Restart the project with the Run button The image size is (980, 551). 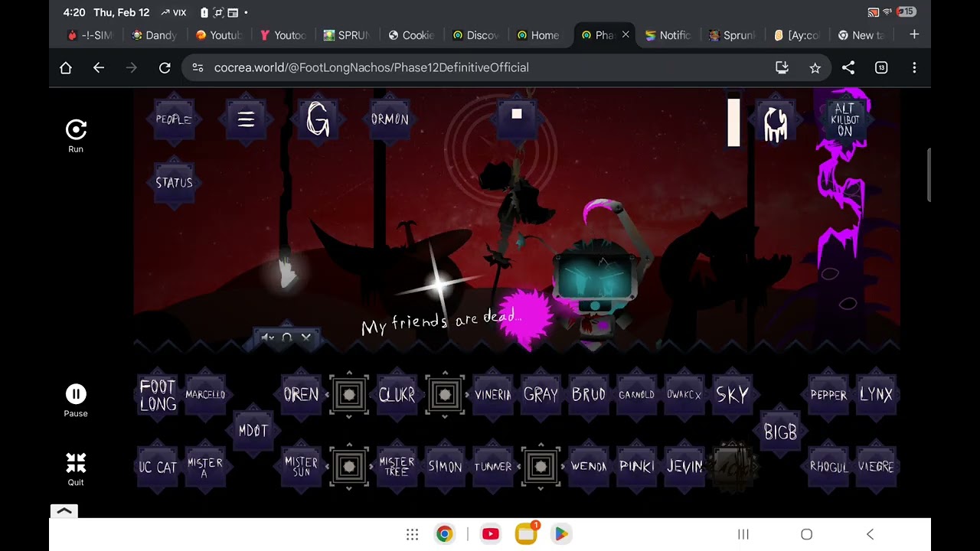point(76,137)
